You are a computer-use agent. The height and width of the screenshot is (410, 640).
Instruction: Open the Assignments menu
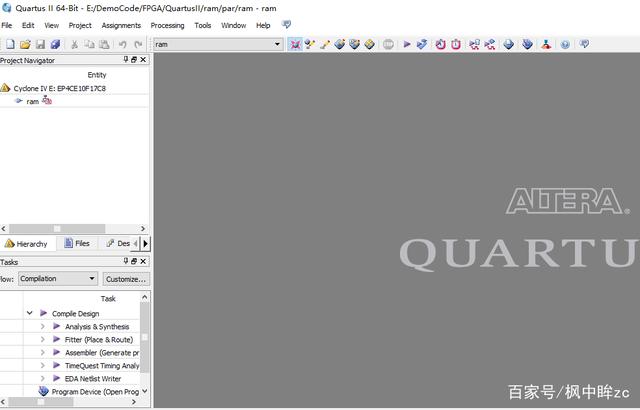(121, 25)
